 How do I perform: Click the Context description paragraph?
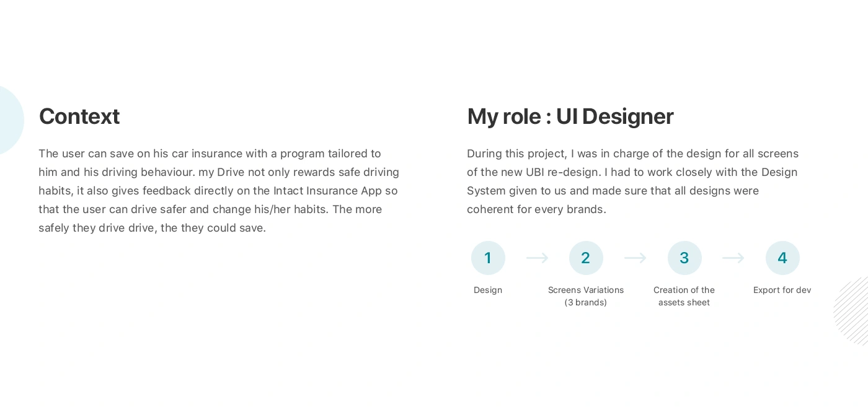tap(218, 191)
